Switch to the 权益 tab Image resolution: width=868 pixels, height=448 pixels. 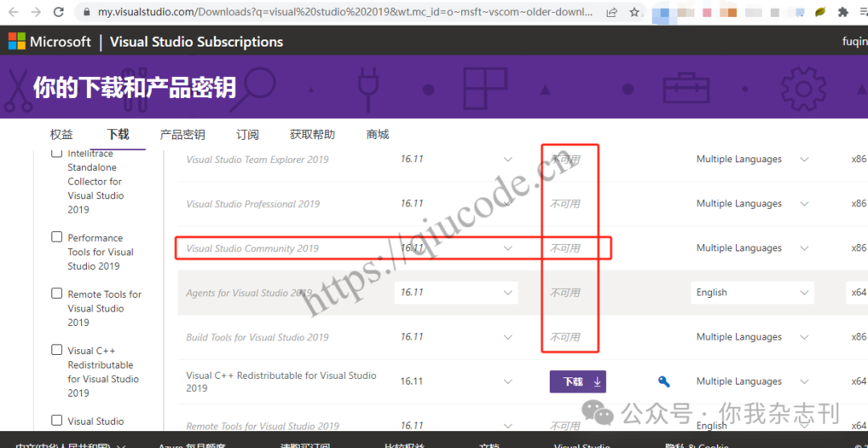(61, 134)
